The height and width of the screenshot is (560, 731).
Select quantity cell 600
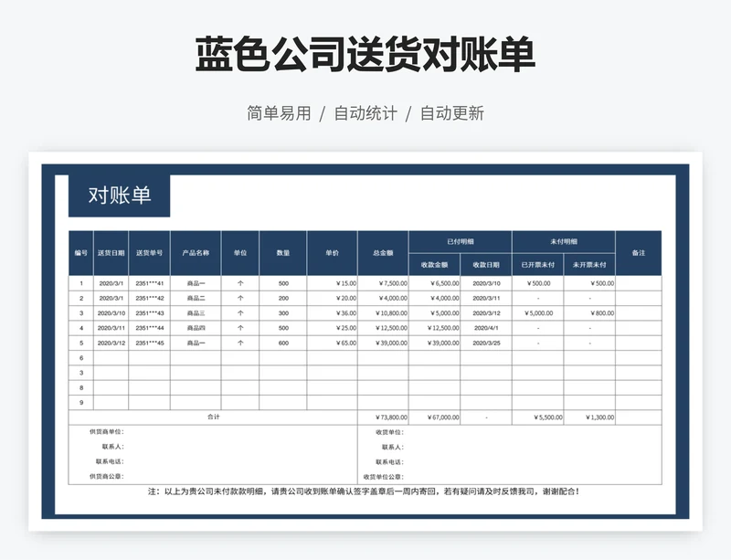tap(283, 343)
